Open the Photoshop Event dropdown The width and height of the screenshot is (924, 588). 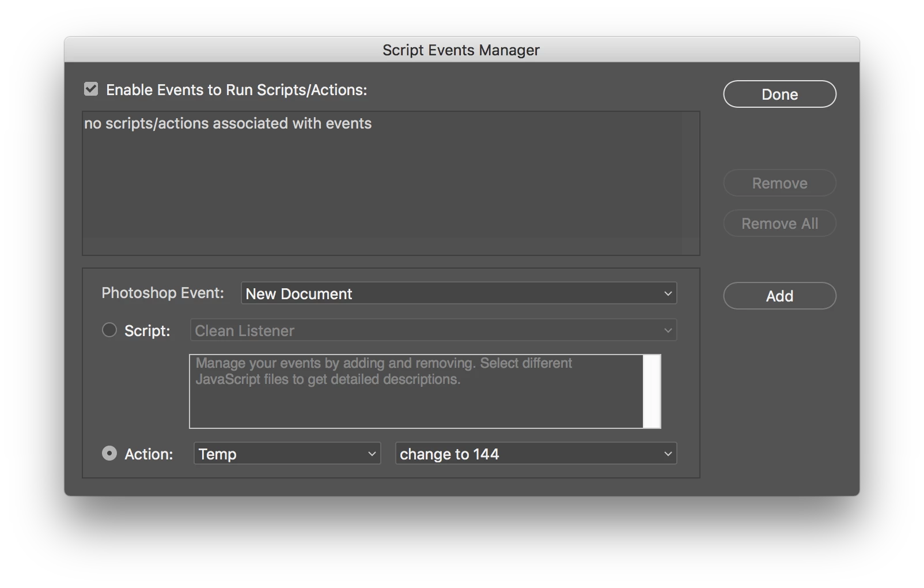click(x=459, y=293)
